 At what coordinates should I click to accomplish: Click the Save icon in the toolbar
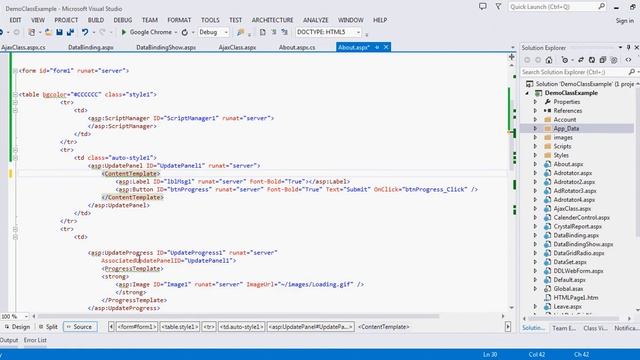[60, 32]
